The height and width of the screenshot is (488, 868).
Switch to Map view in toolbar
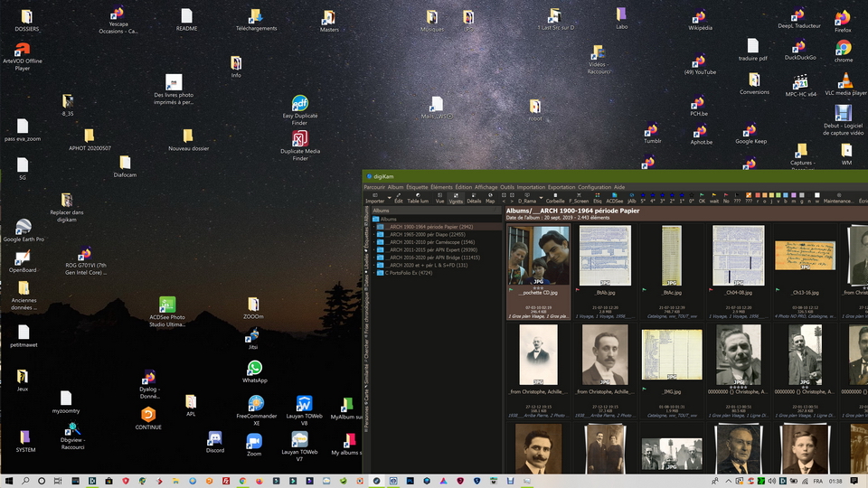pos(490,197)
